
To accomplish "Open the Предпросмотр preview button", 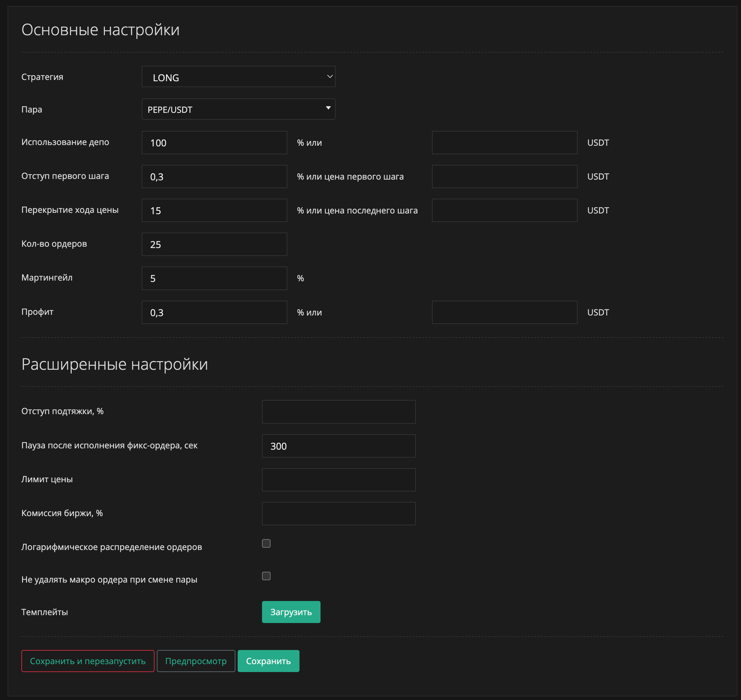I will click(x=196, y=661).
